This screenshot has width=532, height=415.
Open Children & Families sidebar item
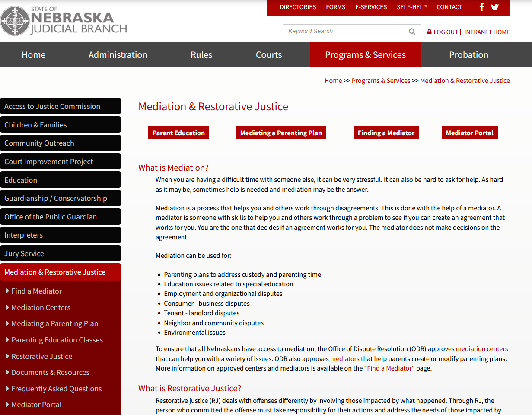pyautogui.click(x=61, y=125)
